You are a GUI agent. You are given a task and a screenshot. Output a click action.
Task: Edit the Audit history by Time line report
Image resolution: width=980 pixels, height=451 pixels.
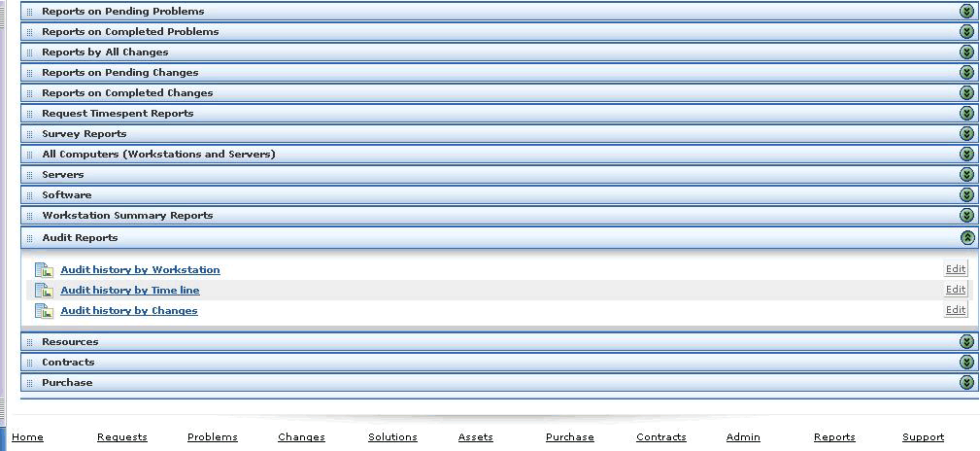pos(956,289)
